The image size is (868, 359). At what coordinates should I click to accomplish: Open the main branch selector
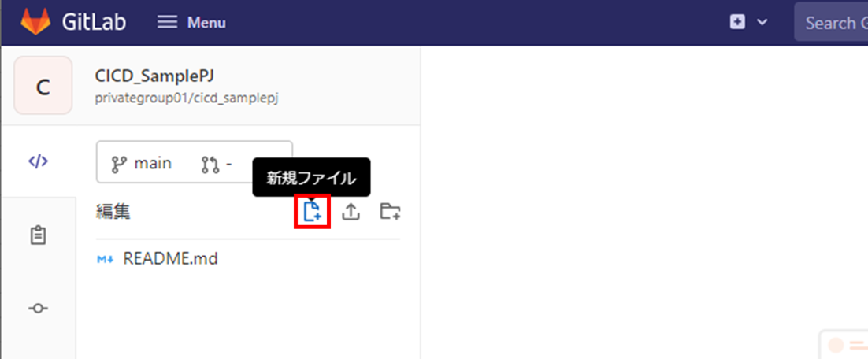tap(142, 164)
